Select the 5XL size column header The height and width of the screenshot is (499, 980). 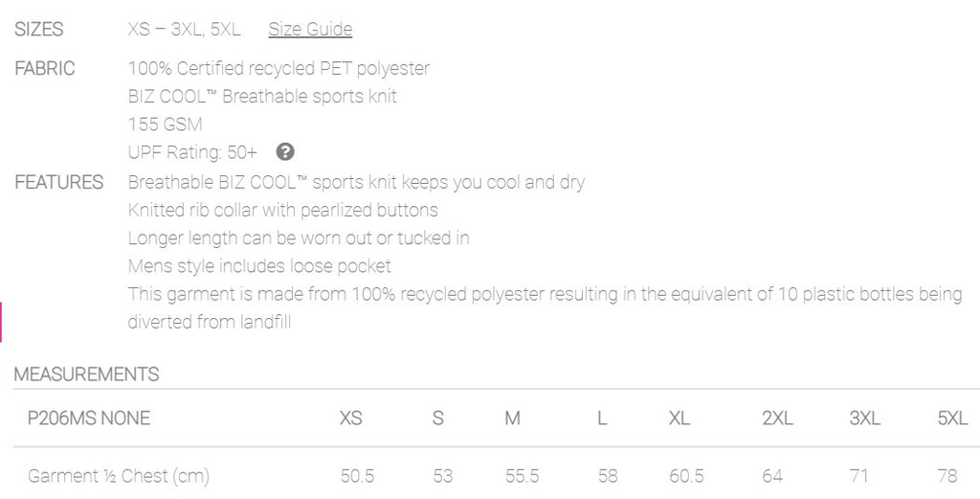pyautogui.click(x=952, y=419)
